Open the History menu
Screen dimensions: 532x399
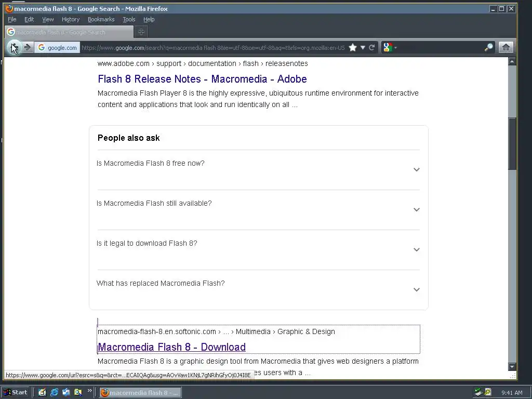71,19
